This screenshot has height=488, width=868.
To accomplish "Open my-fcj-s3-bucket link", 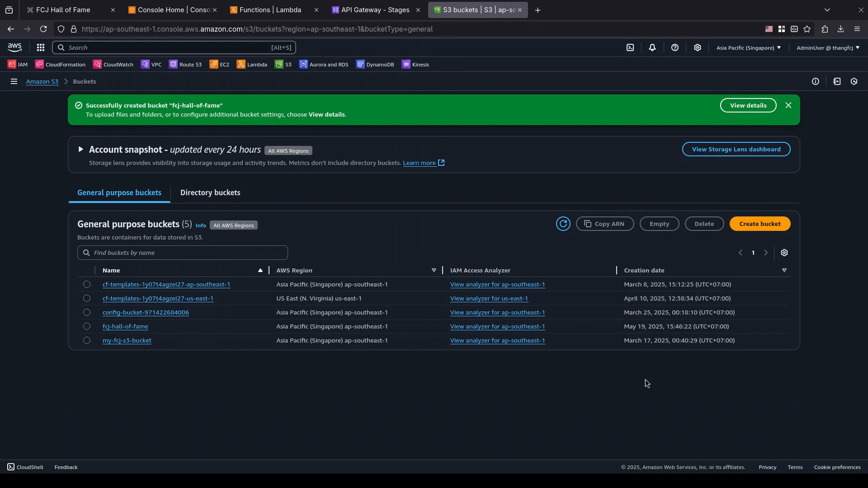I will [x=127, y=340].
